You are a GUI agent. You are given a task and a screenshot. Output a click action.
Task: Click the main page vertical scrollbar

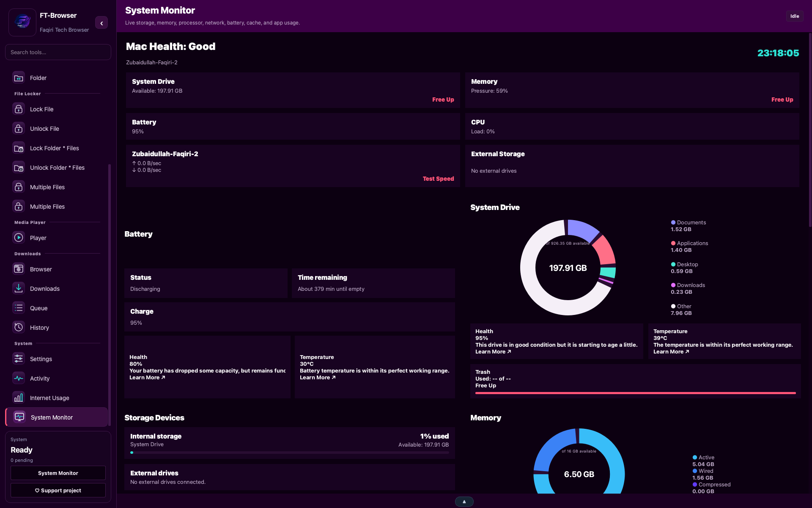810,130
